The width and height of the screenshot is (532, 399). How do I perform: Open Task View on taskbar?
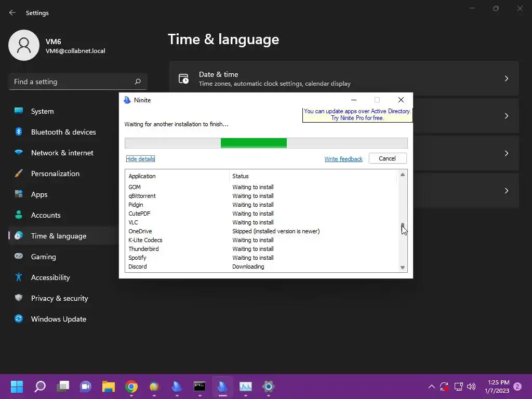tap(63, 386)
